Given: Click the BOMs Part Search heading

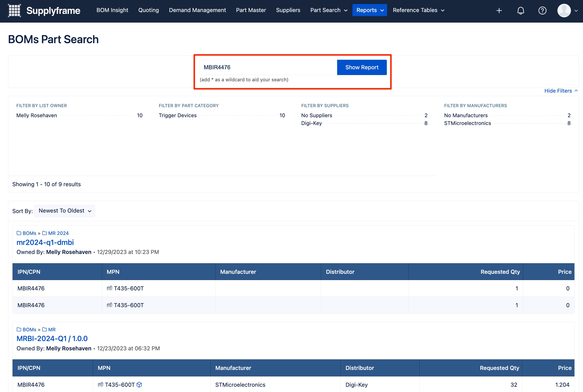Looking at the screenshot, I should pos(53,39).
